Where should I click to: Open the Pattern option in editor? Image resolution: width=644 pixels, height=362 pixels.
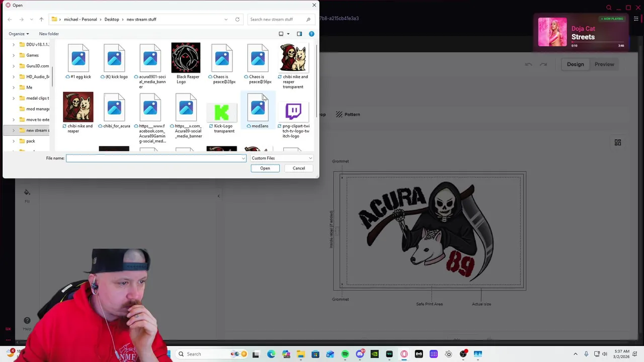pyautogui.click(x=348, y=115)
